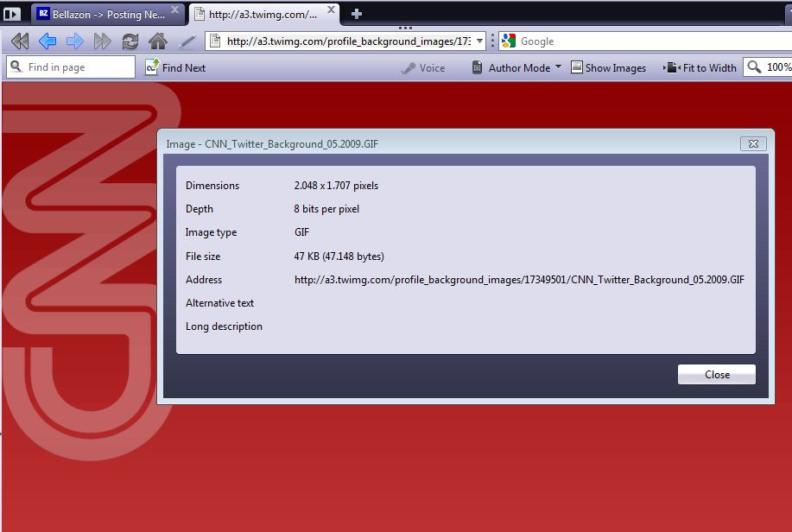
Task: Select the a3.twimg.com tab
Action: [264, 14]
